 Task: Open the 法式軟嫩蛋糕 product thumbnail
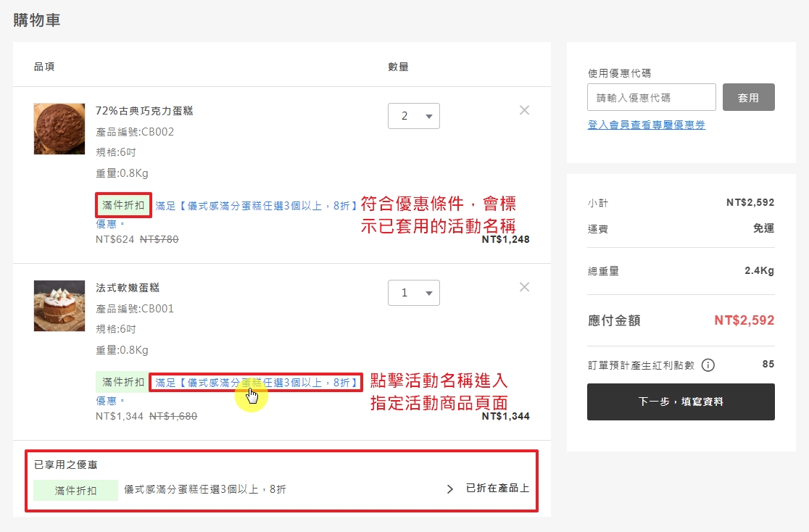point(49,305)
